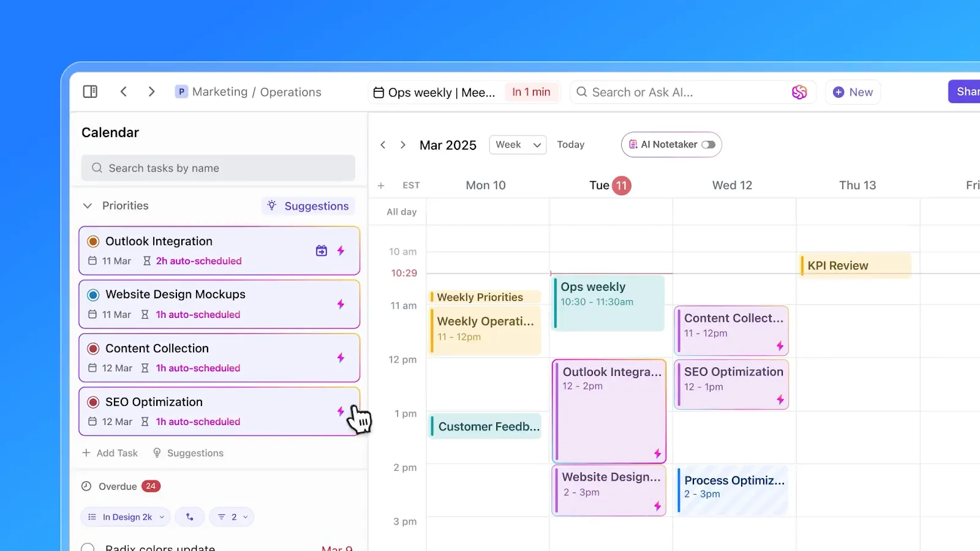The width and height of the screenshot is (980, 551).
Task: Click the EST timezone label
Action: (411, 186)
